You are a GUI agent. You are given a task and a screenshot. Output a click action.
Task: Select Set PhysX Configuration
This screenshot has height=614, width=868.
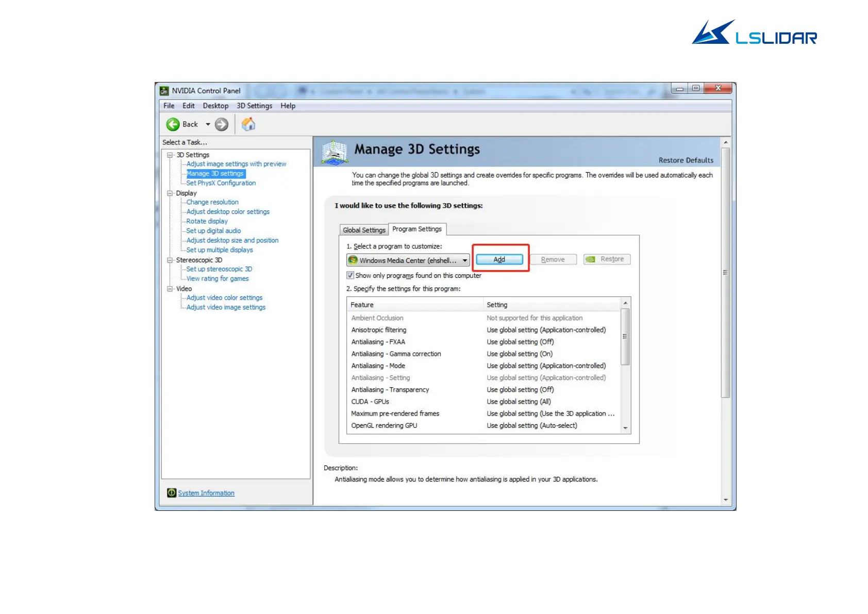(221, 183)
